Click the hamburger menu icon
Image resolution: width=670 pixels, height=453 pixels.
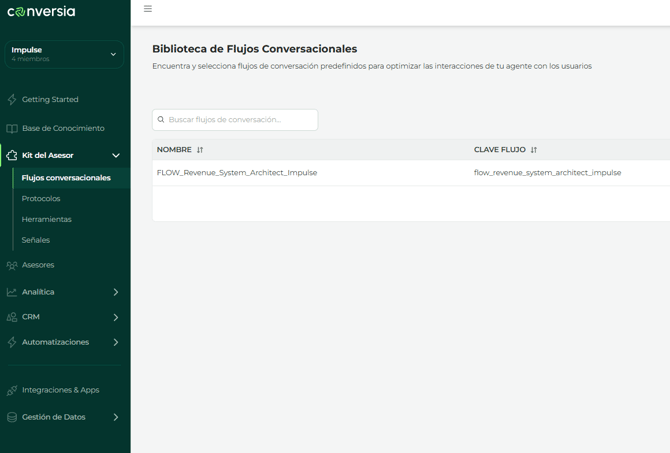coord(148,9)
